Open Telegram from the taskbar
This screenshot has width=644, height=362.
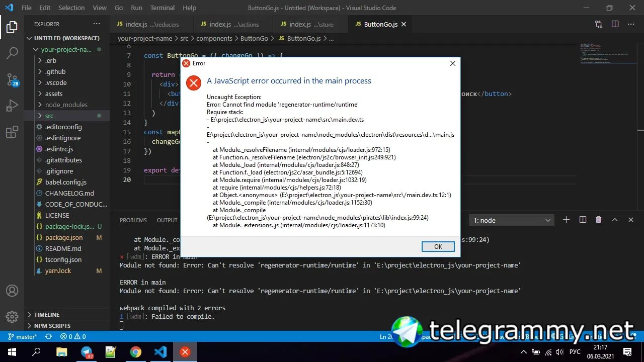87,352
